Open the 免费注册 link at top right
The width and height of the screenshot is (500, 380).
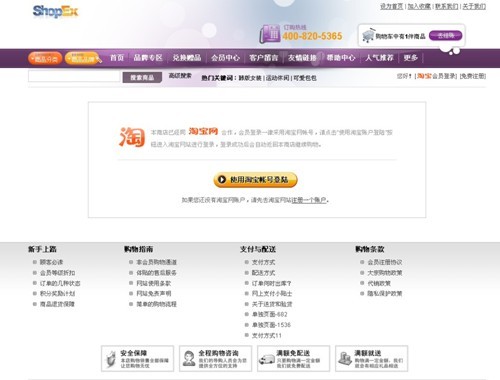473,76
